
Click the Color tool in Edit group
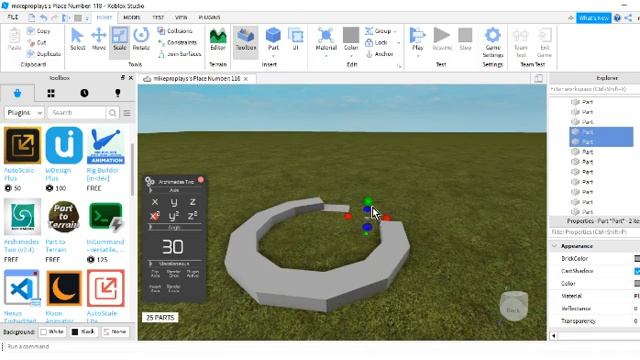[351, 38]
